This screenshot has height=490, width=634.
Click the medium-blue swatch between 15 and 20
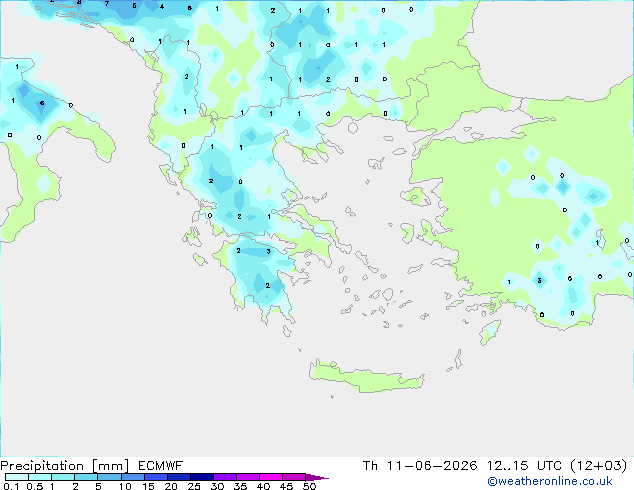tap(156, 477)
